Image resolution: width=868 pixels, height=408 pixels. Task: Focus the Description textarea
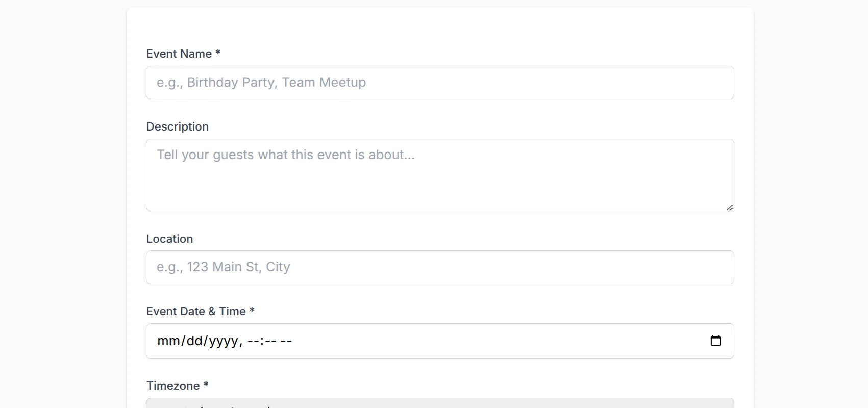click(439, 173)
